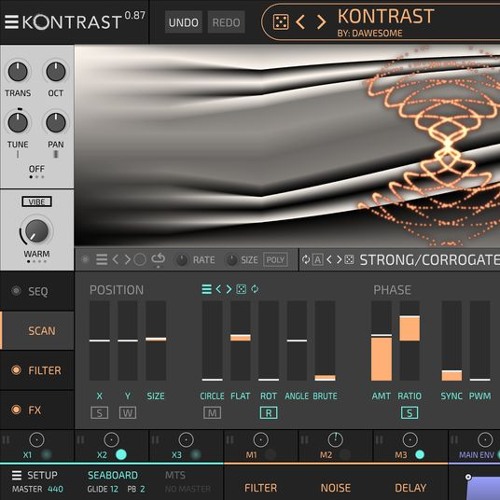
Task: Toggle the FILTER section power button
Action: pos(16,370)
